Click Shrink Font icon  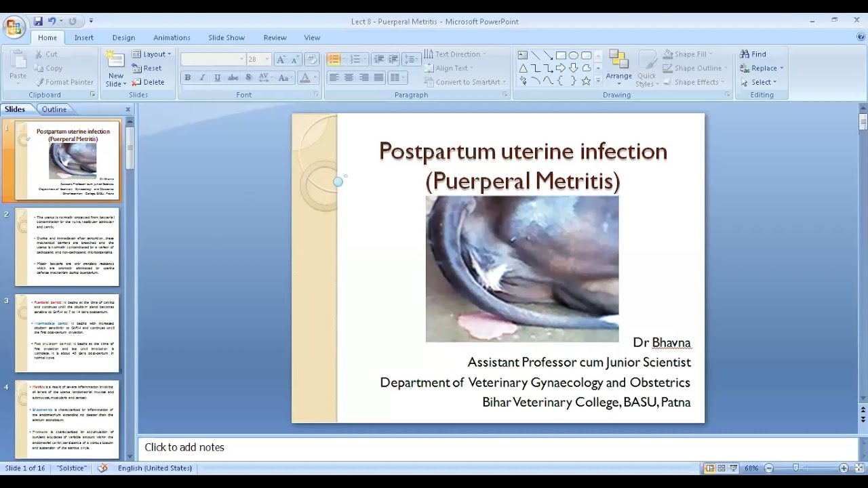pos(295,60)
